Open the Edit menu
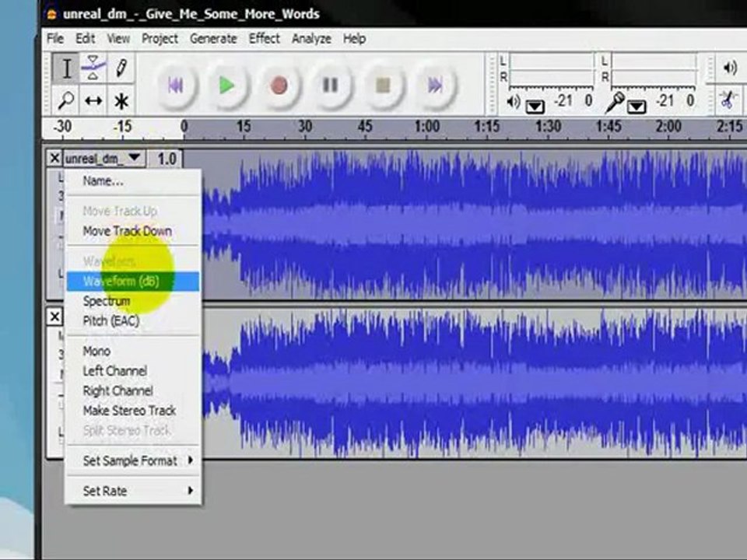The image size is (747, 560). (86, 38)
